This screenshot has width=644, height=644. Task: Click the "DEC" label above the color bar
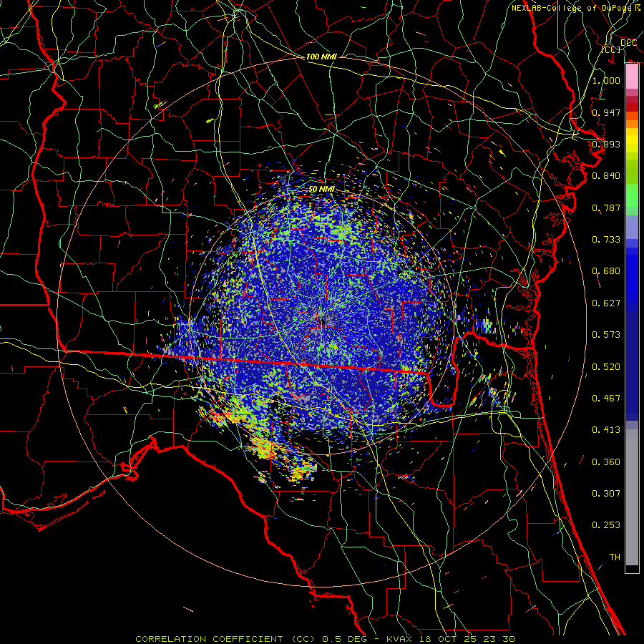point(628,43)
